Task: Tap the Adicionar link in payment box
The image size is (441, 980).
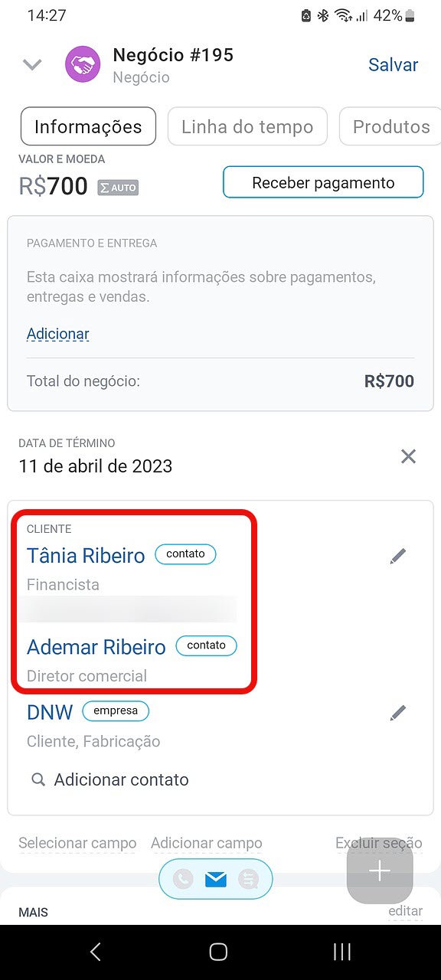Action: (58, 334)
